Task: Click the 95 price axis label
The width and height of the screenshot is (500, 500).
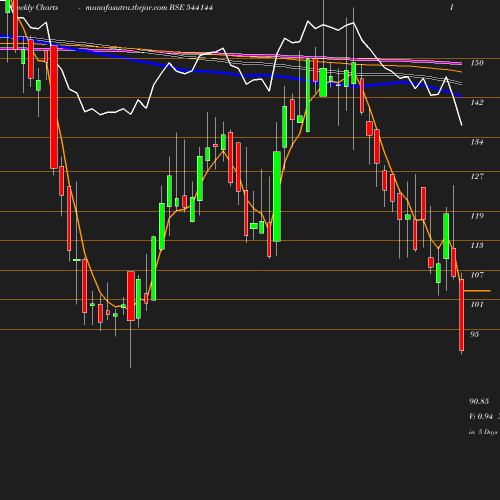Action: 475,334
